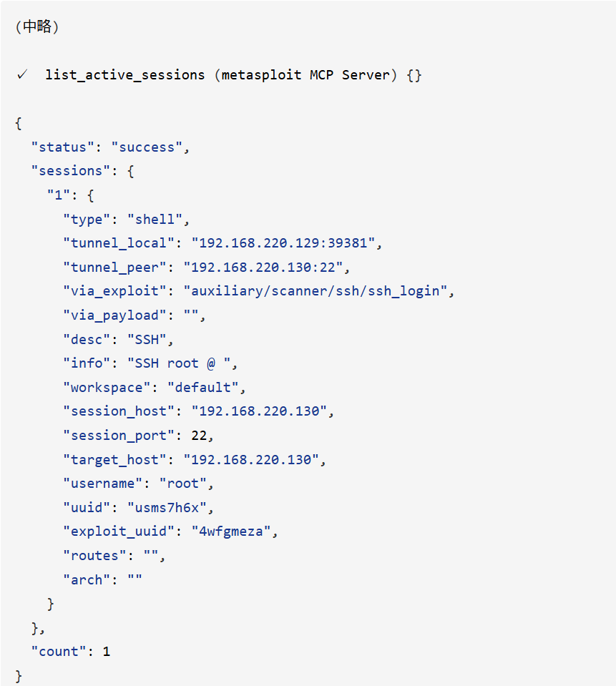Screen dimensions: 616x686
Task: Click the auxiliary/scanner/ssh/ssh_login exploit path
Action: tap(316, 291)
